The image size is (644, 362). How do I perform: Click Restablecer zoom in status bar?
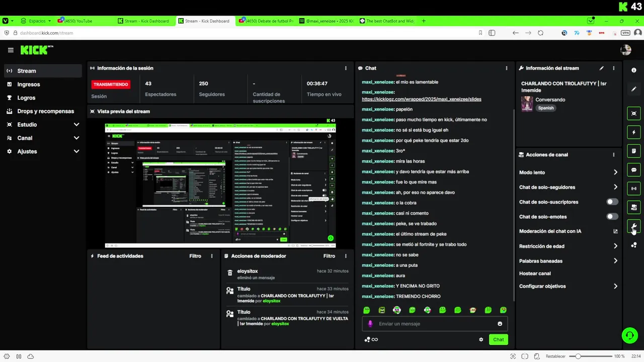point(555,356)
